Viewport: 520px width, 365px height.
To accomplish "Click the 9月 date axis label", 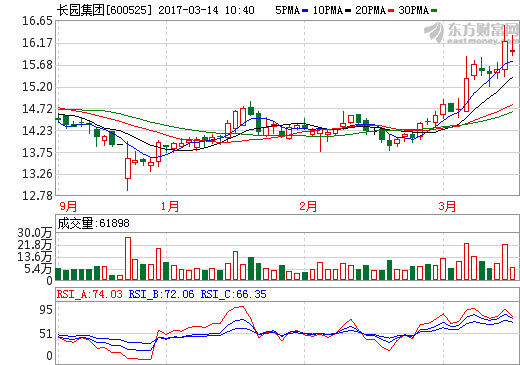I will [68, 206].
